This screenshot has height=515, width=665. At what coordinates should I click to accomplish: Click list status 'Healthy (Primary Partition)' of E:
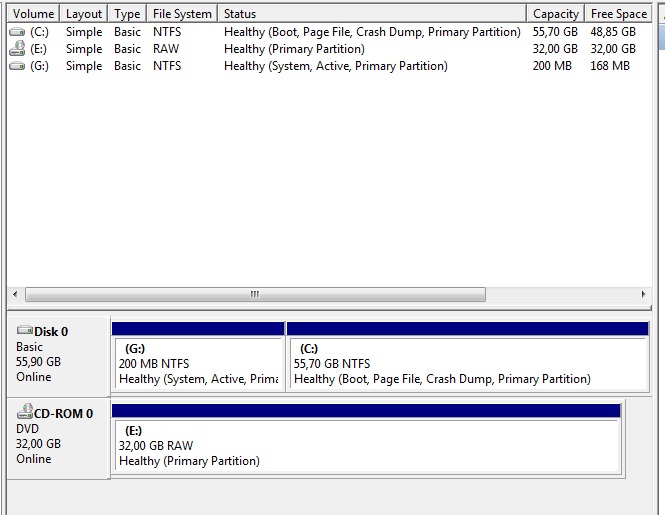(x=294, y=49)
